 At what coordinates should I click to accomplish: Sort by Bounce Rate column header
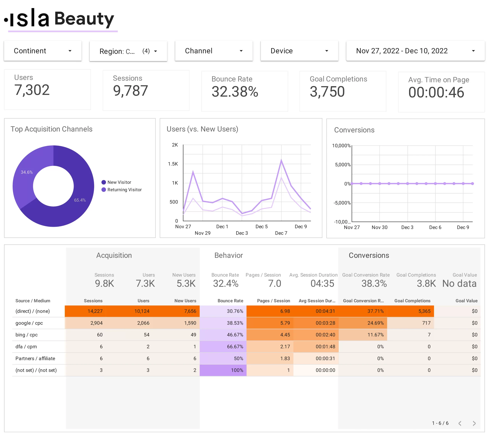[x=230, y=301]
